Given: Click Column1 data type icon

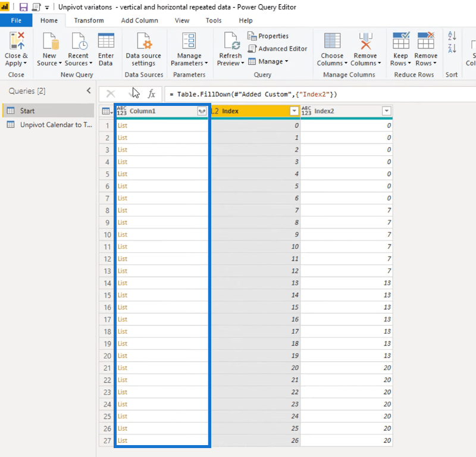Looking at the screenshot, I should (122, 111).
